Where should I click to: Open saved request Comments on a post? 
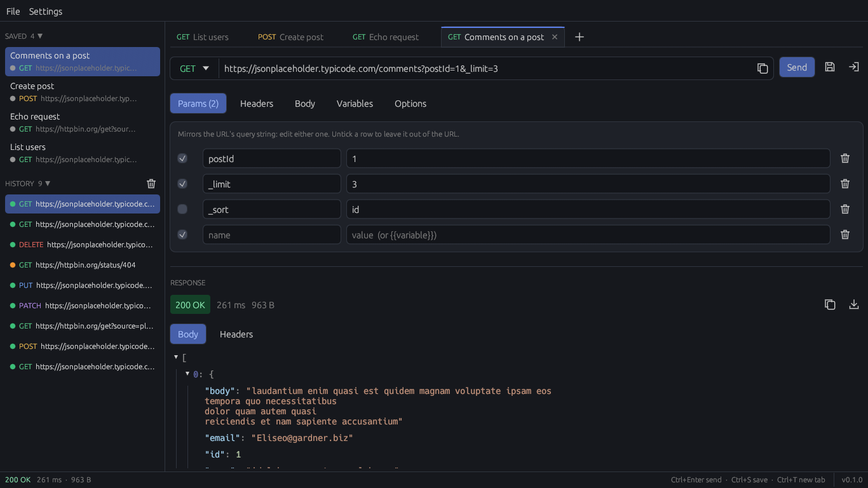pos(83,62)
